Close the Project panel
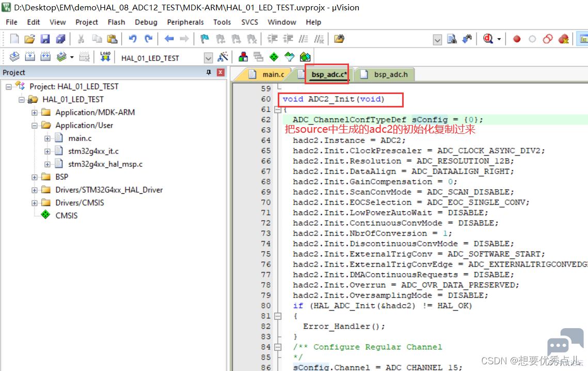588x371 pixels. pos(220,72)
